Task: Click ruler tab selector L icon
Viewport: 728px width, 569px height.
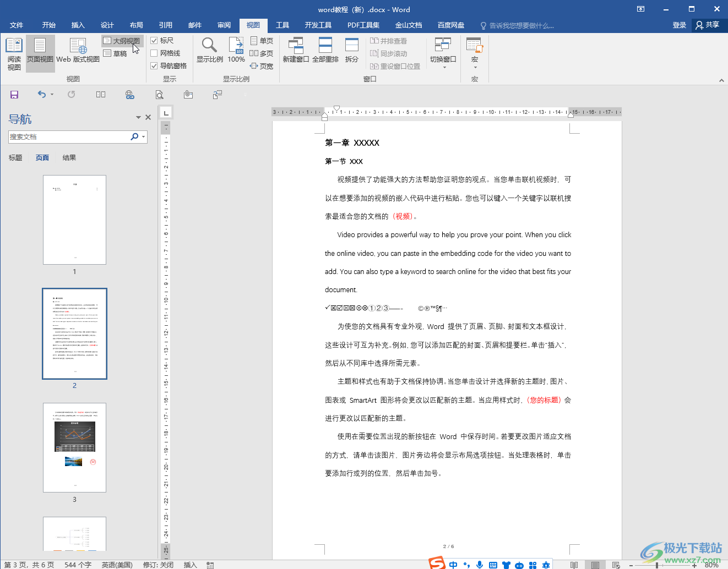Action: 166,113
